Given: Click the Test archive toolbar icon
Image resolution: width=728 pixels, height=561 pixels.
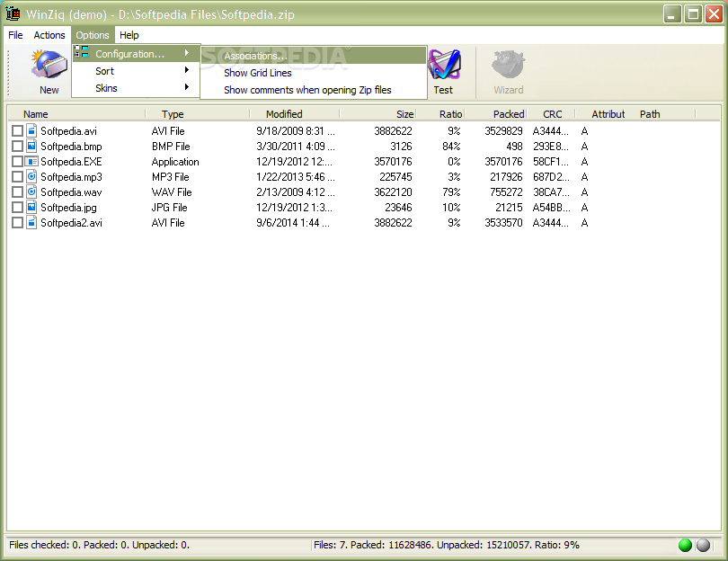Looking at the screenshot, I should coord(444,65).
